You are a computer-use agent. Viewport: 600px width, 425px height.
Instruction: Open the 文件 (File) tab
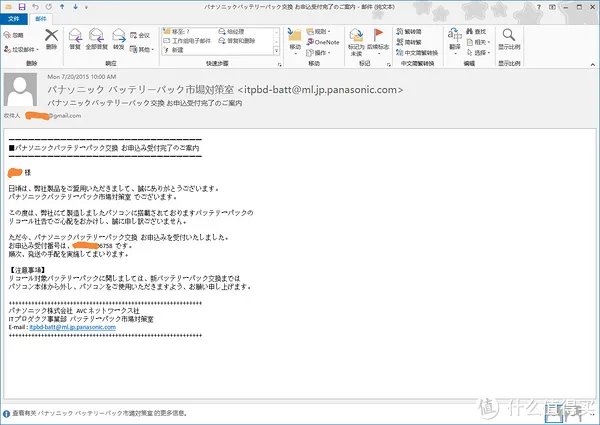click(14, 19)
